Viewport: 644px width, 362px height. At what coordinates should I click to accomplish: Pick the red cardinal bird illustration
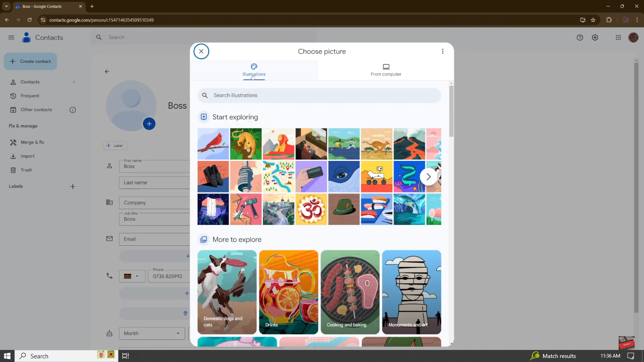tap(213, 144)
